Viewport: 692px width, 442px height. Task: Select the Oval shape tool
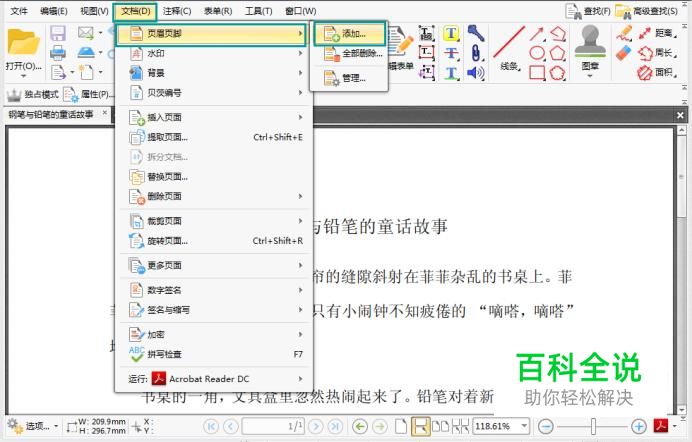click(537, 53)
